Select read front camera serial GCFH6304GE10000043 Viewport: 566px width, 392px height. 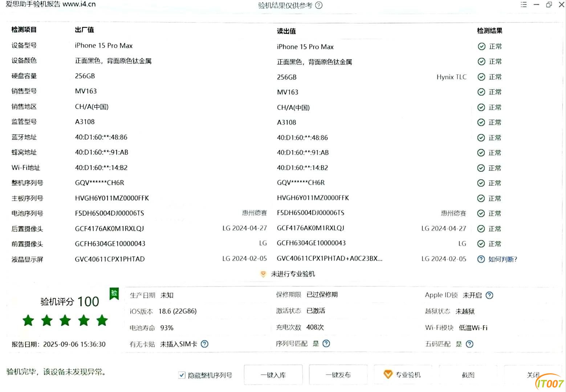(311, 243)
